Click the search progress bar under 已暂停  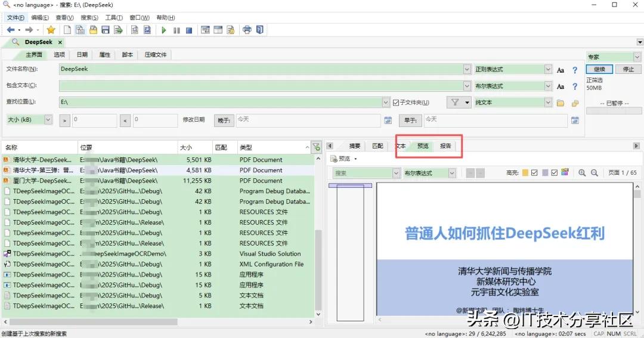point(614,111)
